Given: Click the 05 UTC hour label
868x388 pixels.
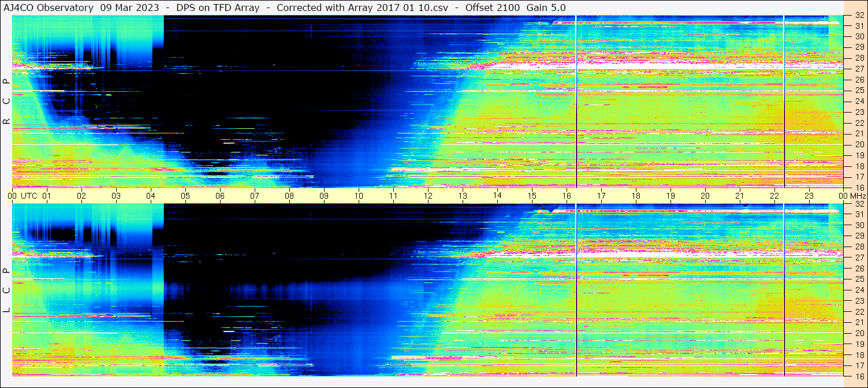Looking at the screenshot, I should (x=185, y=196).
